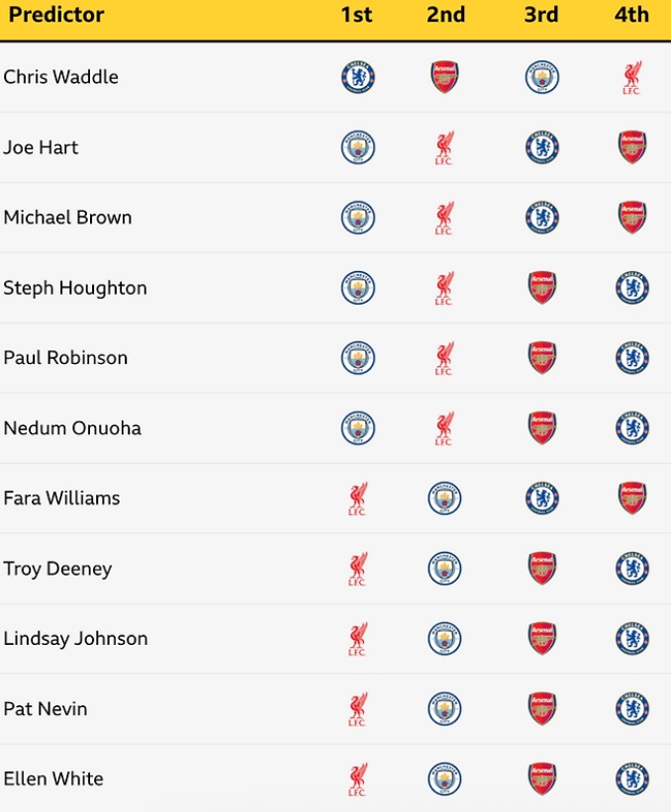This screenshot has width=671, height=812.
Task: Click Michael Brown's 3rd place Chelsea badge
Action: pyautogui.click(x=541, y=218)
